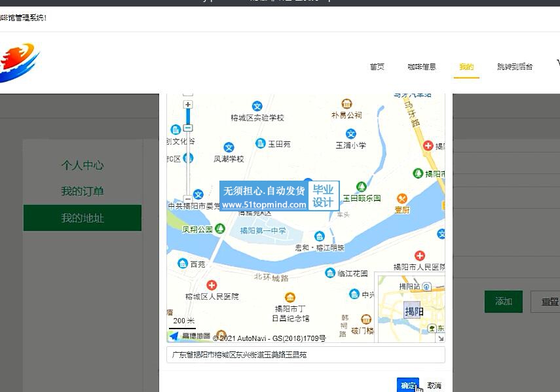Screen dimensions: 560x392
Task: Click the 凤翔公园 park tree icon
Action: click(x=220, y=228)
